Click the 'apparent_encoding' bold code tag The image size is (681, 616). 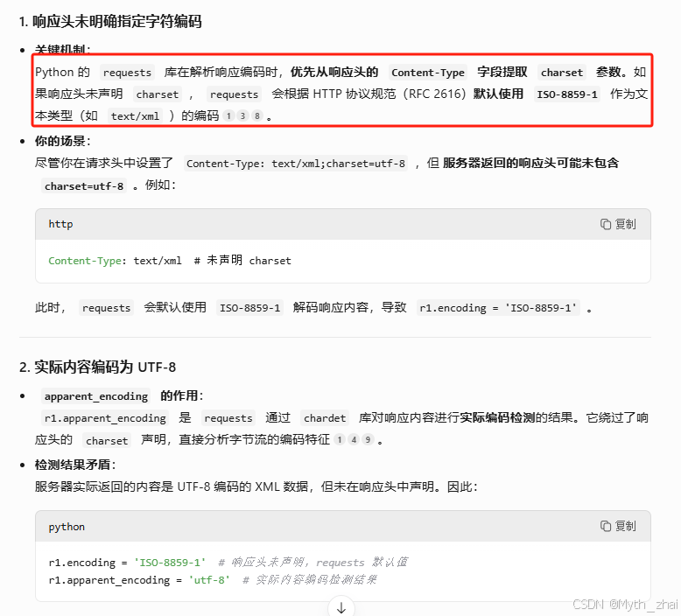[x=96, y=396]
